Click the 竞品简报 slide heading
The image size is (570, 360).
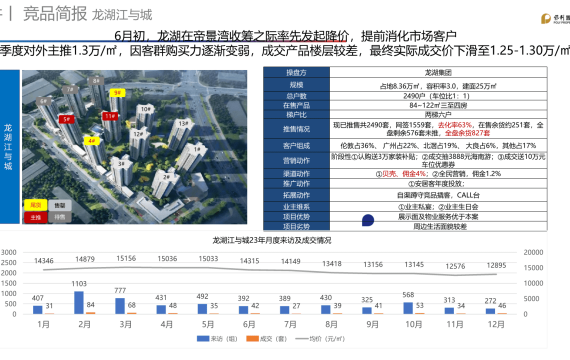click(x=55, y=14)
